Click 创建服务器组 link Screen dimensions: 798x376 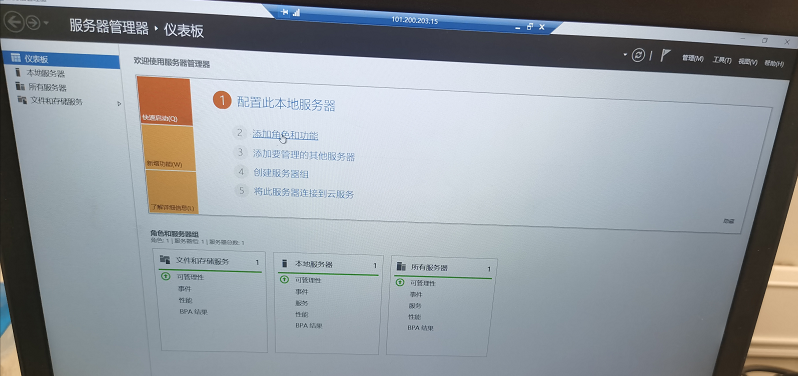click(x=281, y=173)
